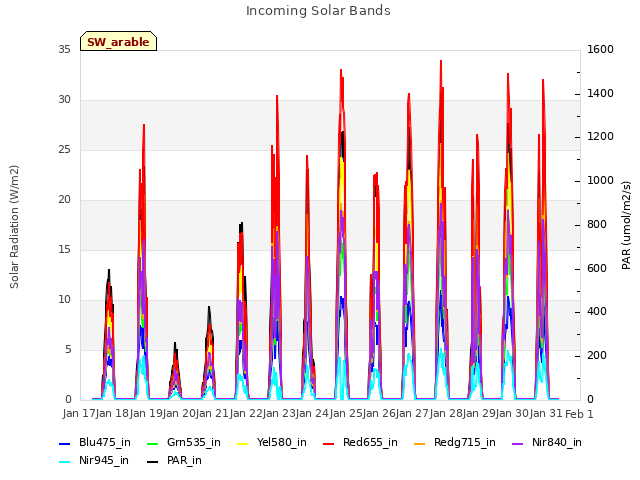Click the Jan 25 x-axis tick label
Screen dimensions: 640x480
[346, 413]
